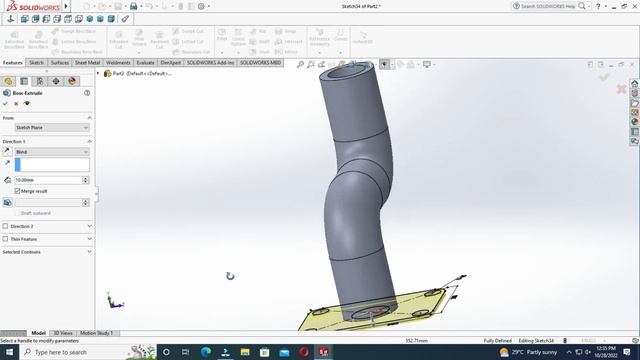Open the From Sketch Plane dropdown
This screenshot has width=640, height=360.
click(52, 128)
